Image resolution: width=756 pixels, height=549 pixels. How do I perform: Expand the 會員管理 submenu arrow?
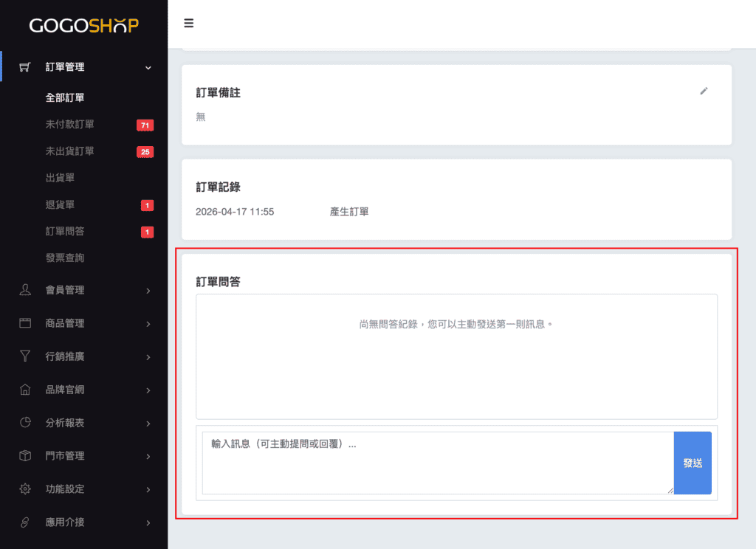click(x=148, y=291)
